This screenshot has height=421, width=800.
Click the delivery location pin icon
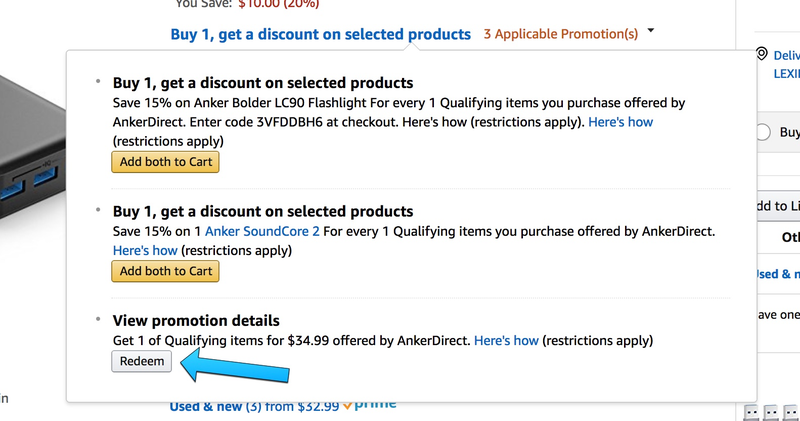tap(761, 54)
